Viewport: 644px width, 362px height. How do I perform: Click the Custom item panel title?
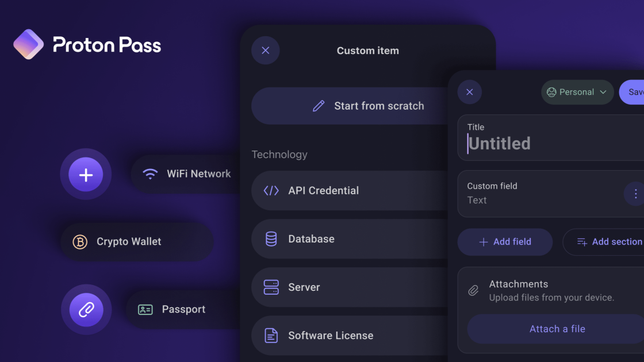368,51
